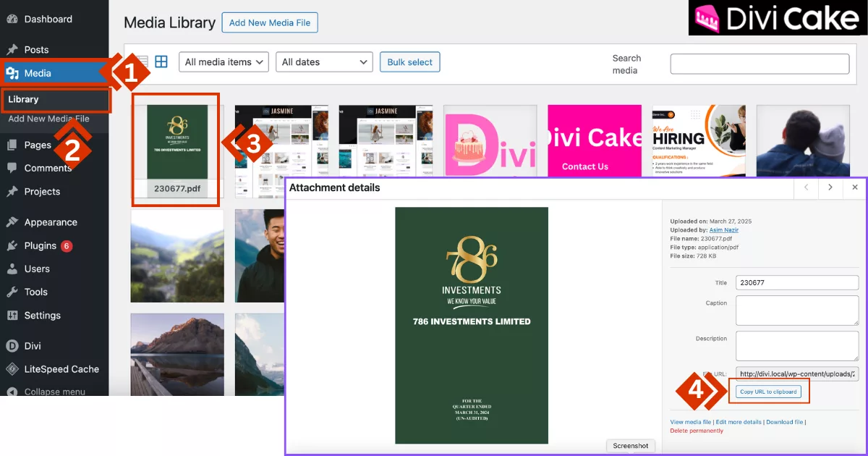The image size is (868, 456).
Task: Click the View media file link
Action: 691,422
